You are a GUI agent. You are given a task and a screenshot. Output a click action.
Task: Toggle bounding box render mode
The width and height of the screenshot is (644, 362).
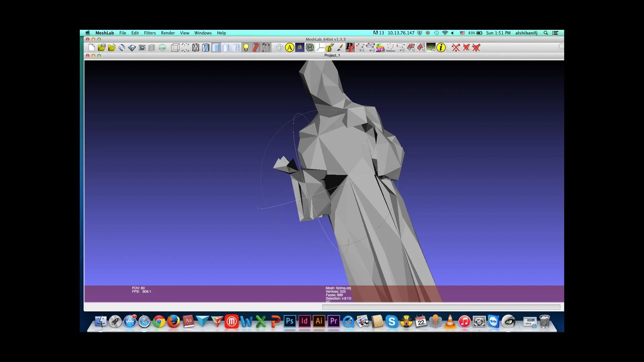pos(175,48)
